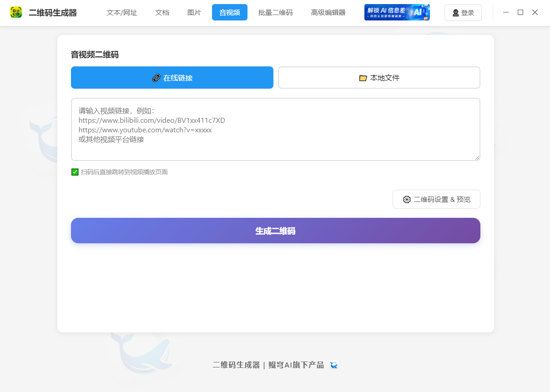Keep 在线链接 mode selected

172,77
